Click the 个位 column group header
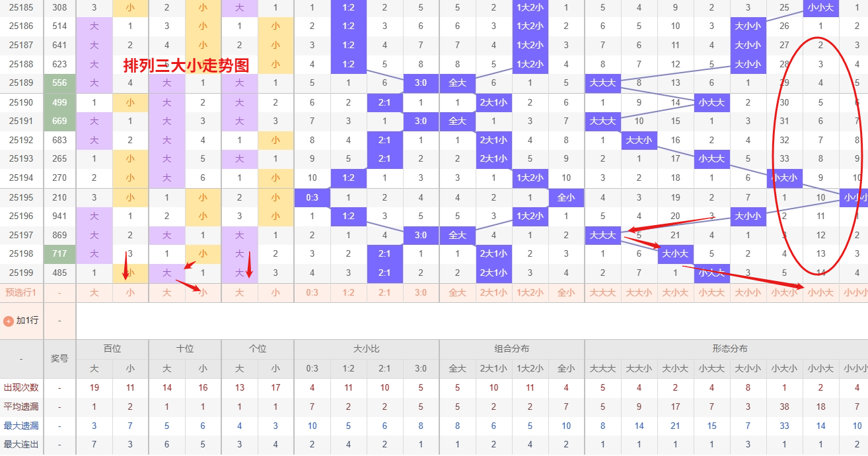Image resolution: width=868 pixels, height=456 pixels. click(x=258, y=349)
